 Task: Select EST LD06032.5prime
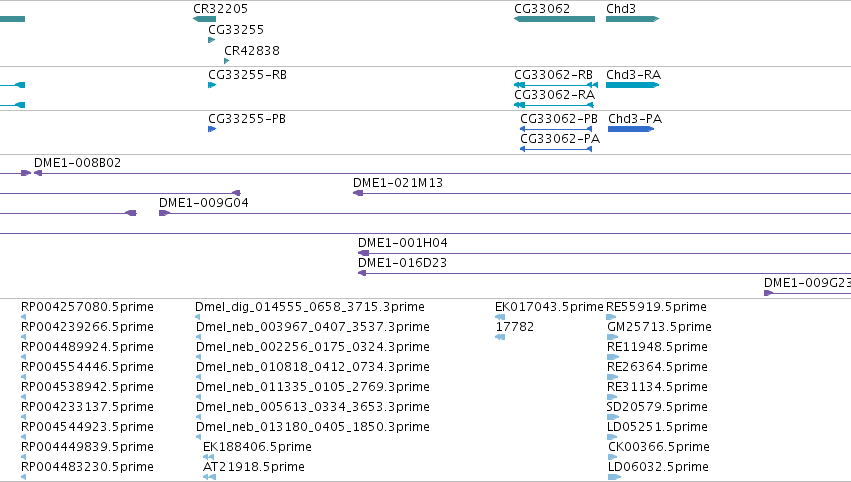coord(658,467)
